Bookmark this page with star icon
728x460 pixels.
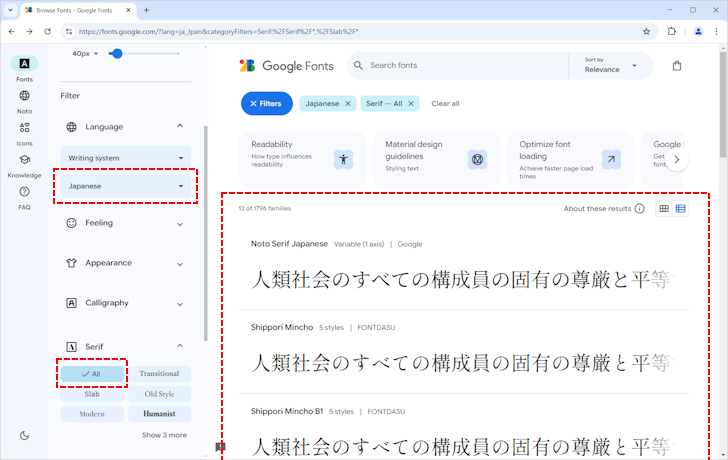pyautogui.click(x=646, y=32)
